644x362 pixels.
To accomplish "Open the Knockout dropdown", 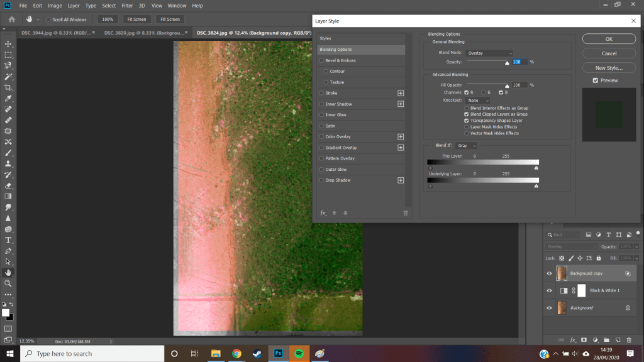I will click(477, 100).
